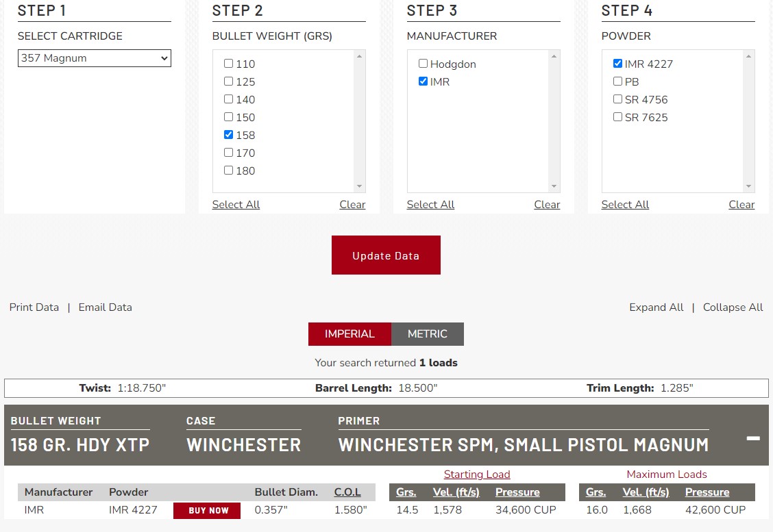The image size is (773, 532).
Task: Click Buy Now for IMR 4227
Action: click(207, 510)
